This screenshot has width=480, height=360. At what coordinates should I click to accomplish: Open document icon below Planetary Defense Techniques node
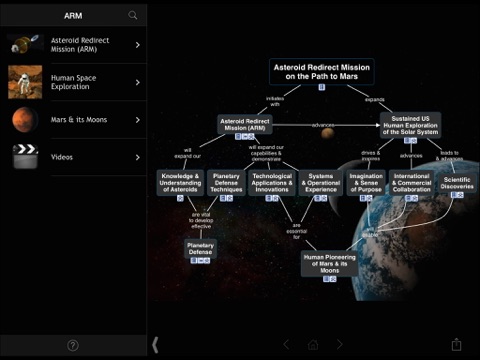coord(223,198)
